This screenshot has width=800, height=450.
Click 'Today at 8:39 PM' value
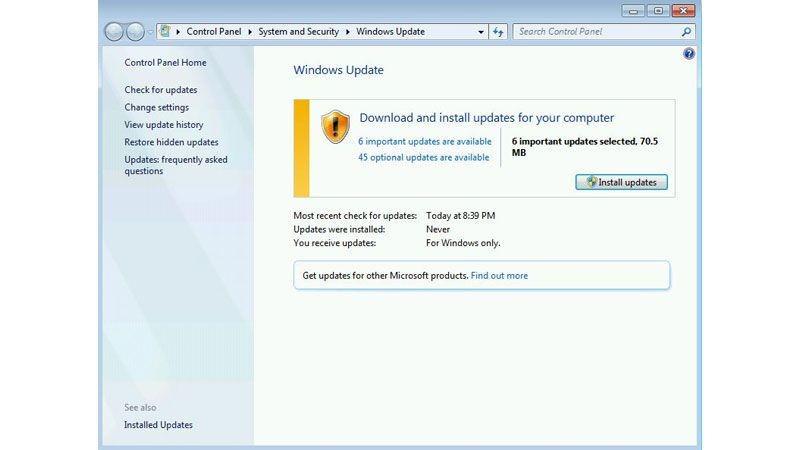tap(461, 216)
